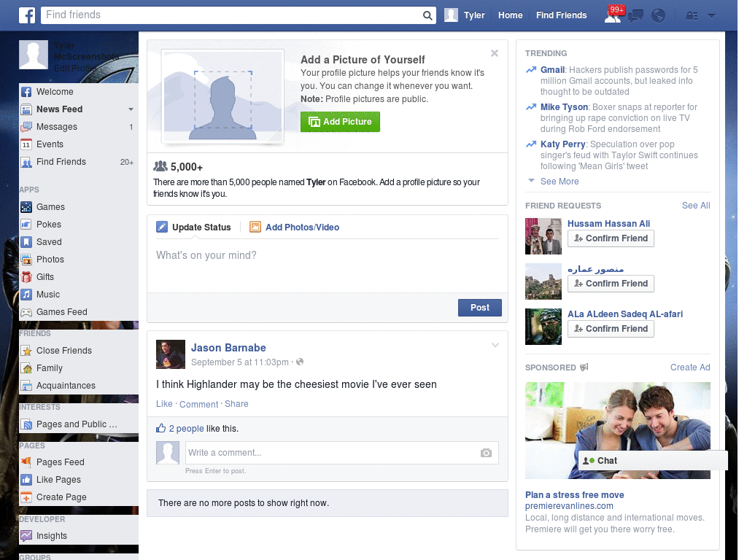The width and height of the screenshot is (747, 560).
Task: Expand News Feed sorting arrow
Action: [x=131, y=109]
